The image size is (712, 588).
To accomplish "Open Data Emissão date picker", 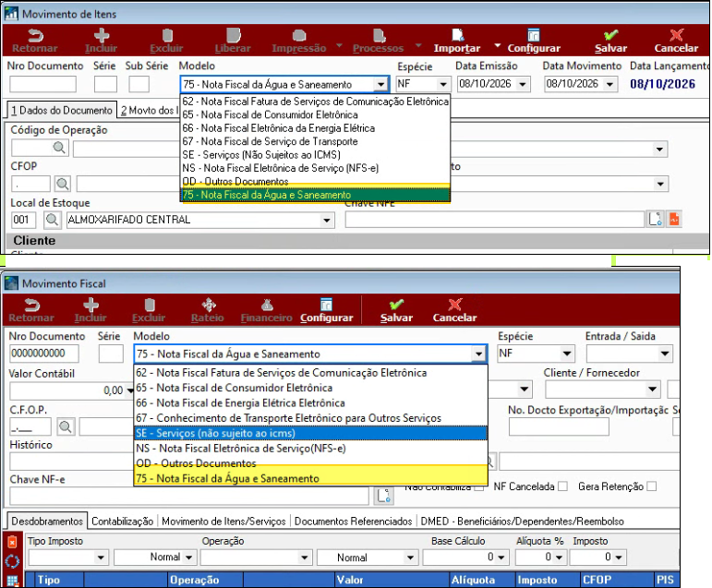I will pos(523,84).
